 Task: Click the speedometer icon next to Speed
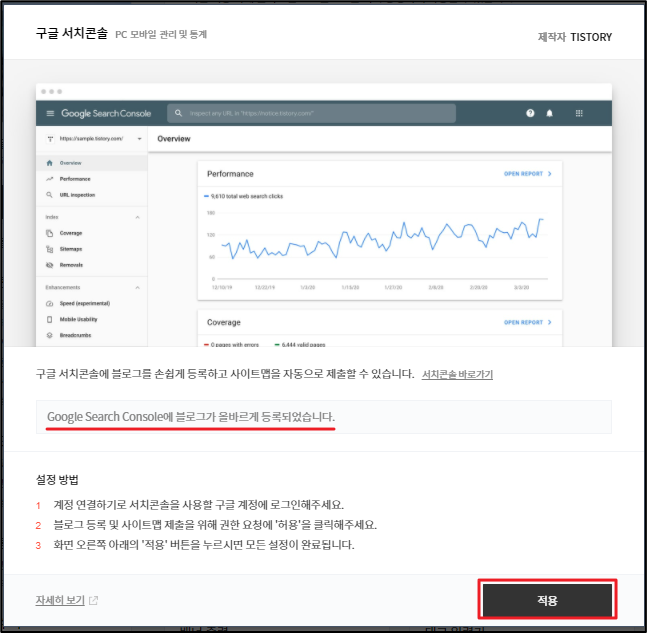click(50, 303)
